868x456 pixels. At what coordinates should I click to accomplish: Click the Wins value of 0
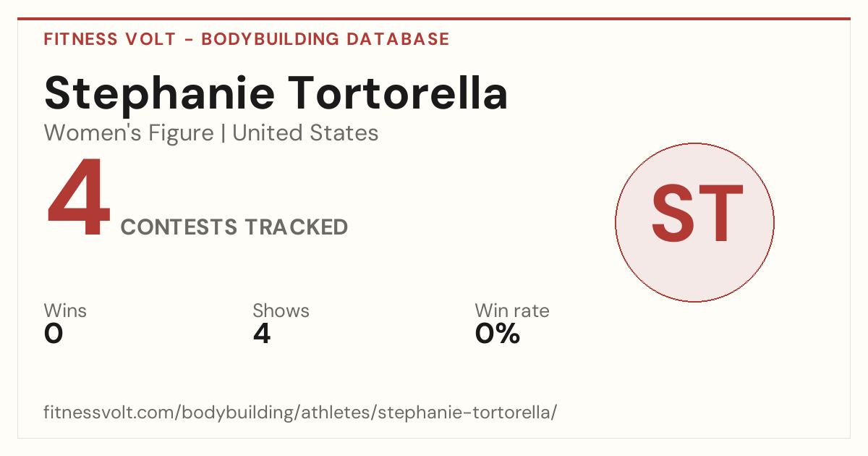pyautogui.click(x=54, y=334)
